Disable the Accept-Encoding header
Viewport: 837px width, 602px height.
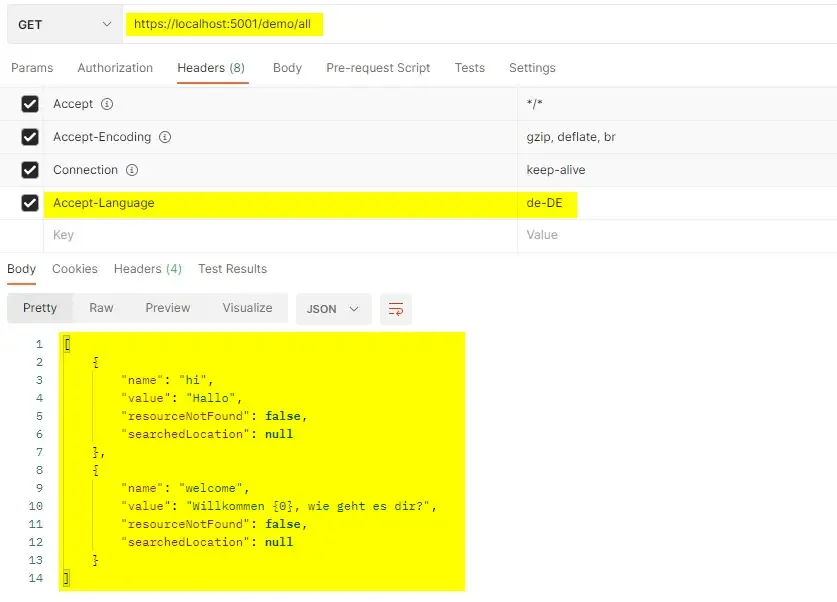pos(29,137)
